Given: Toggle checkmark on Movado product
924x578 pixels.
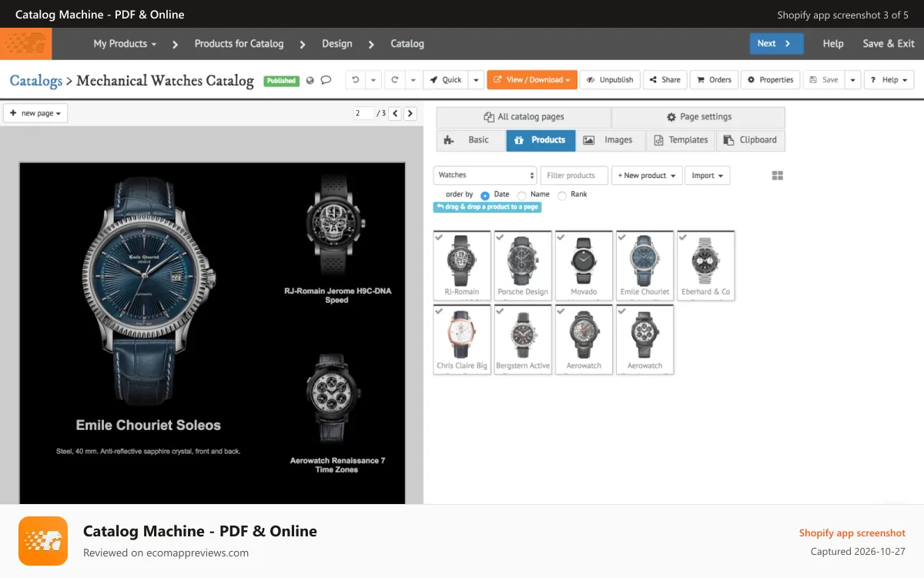Looking at the screenshot, I should pos(561,237).
